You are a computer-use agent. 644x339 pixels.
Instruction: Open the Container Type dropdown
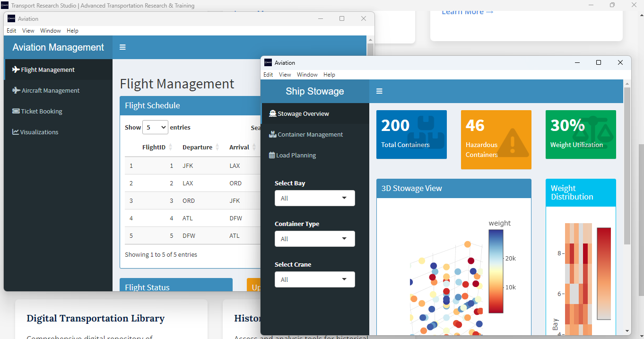click(x=314, y=239)
